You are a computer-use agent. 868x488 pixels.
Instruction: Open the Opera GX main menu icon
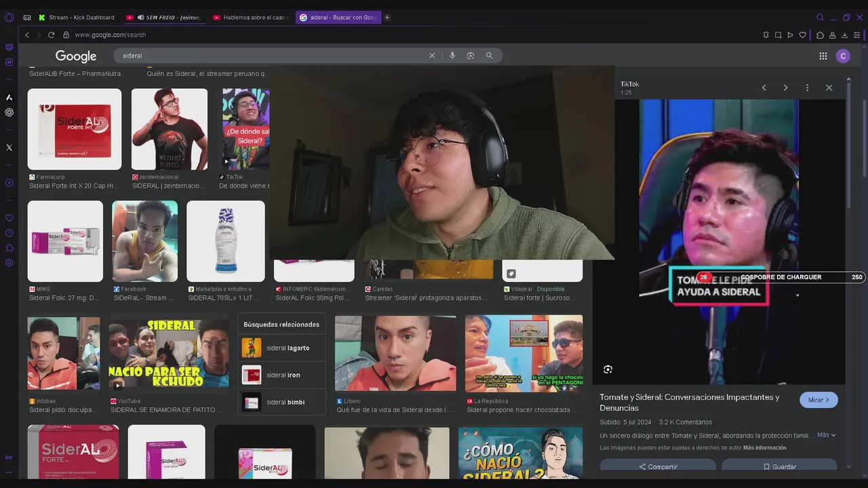point(9,18)
